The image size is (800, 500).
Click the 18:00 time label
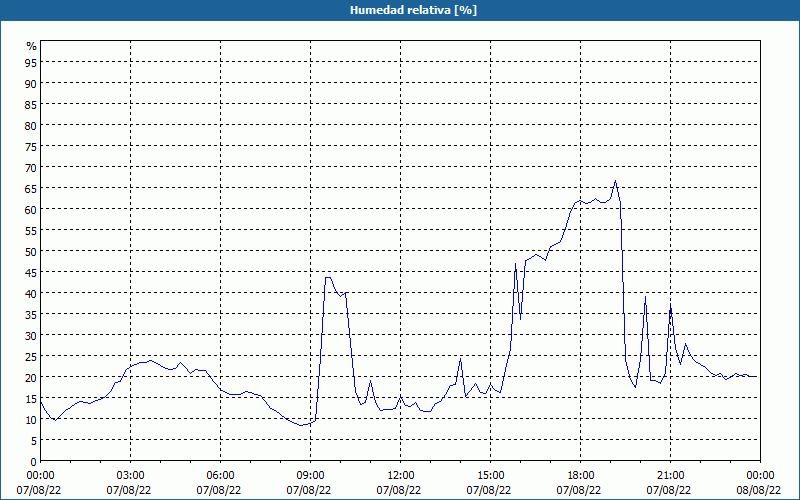point(581,476)
